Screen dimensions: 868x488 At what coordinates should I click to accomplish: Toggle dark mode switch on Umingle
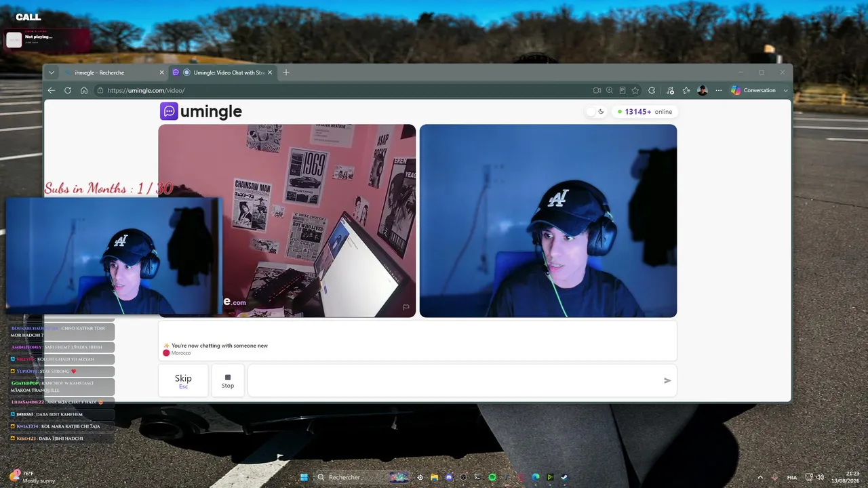pos(595,112)
